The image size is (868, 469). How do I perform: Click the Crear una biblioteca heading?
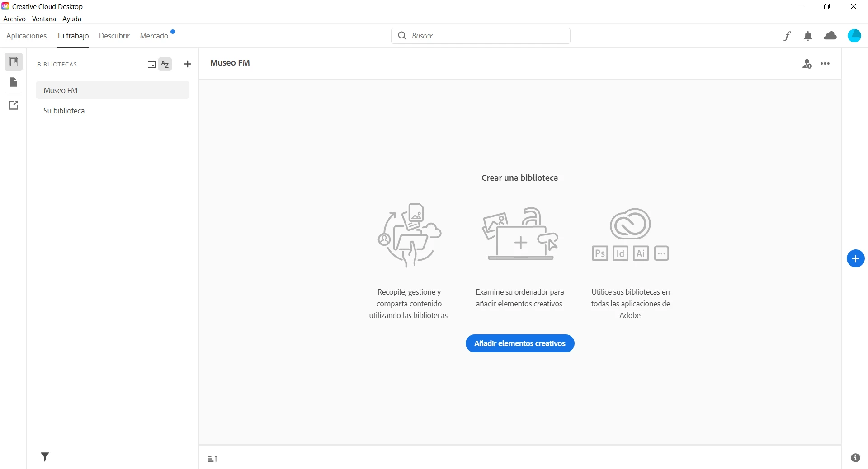pyautogui.click(x=519, y=178)
